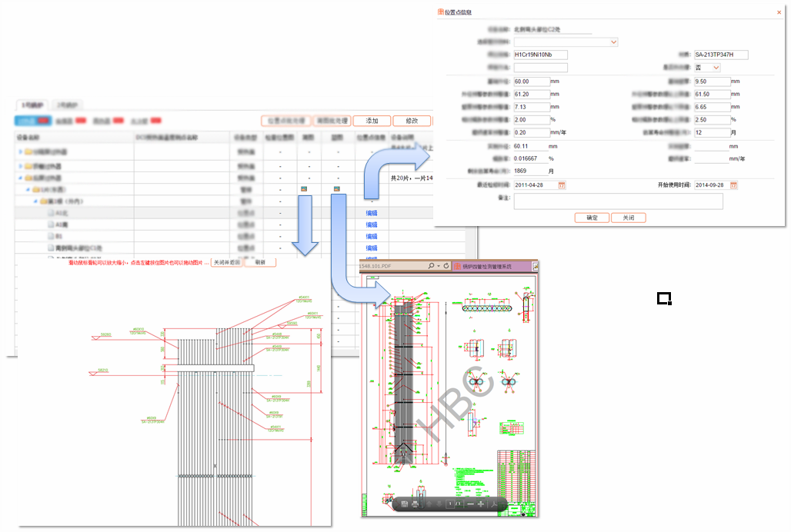
Task: Collapse the 第1根 folder tree node
Action: click(36, 201)
